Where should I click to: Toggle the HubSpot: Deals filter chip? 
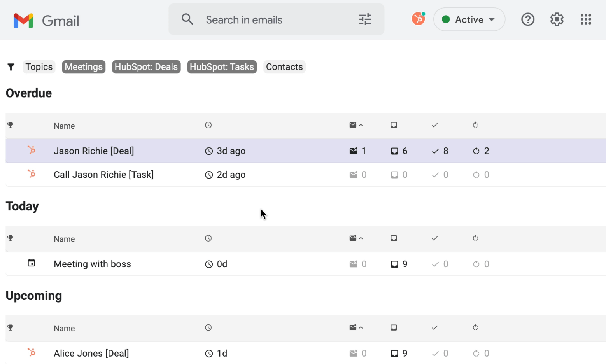(146, 67)
